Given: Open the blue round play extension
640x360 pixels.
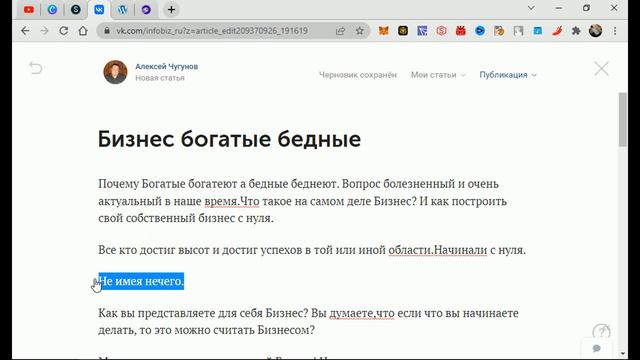Looking at the screenshot, I should point(480,31).
